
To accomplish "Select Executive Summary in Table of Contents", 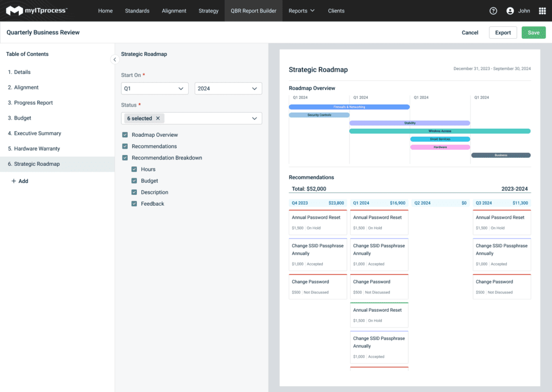I will pos(37,134).
